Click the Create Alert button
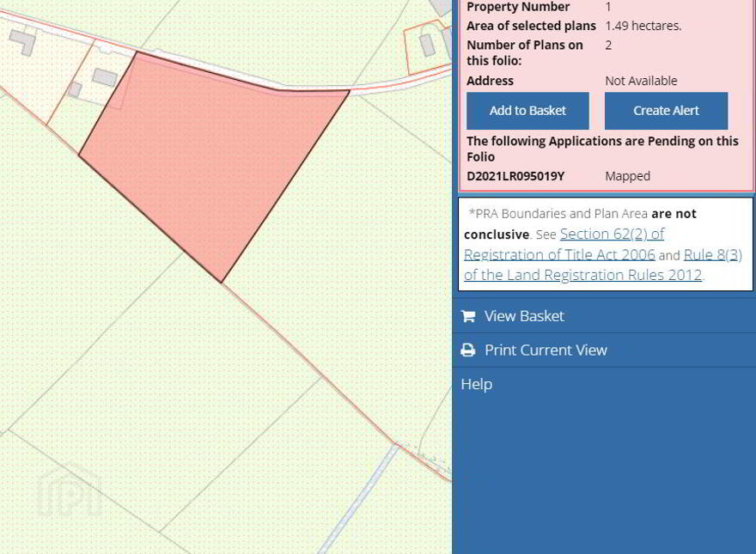The image size is (756, 554). (x=666, y=111)
